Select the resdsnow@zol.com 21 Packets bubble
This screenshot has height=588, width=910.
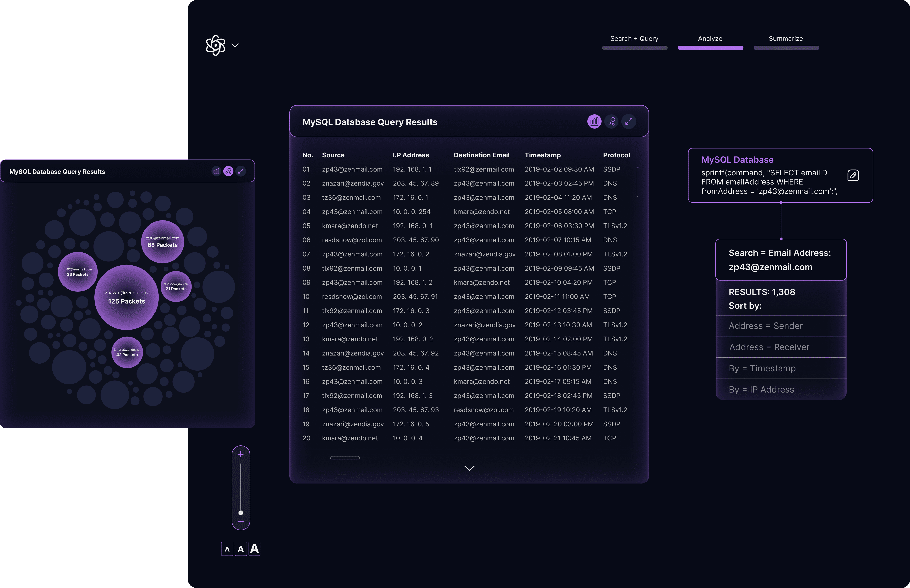176,286
